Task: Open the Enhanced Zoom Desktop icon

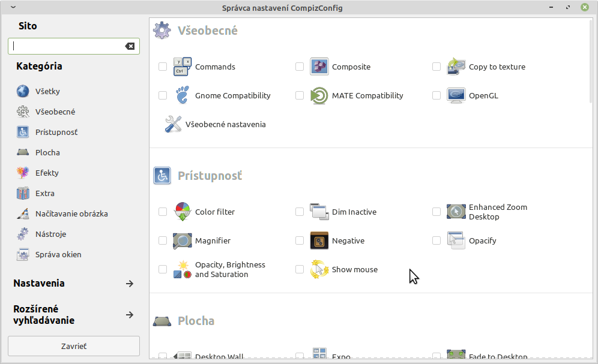Action: pos(456,212)
